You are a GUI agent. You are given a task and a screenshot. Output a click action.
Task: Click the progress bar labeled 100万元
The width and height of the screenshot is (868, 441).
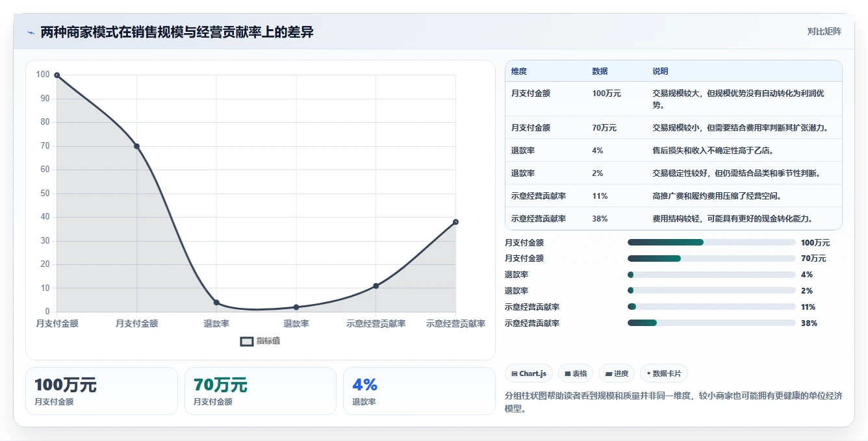[711, 242]
